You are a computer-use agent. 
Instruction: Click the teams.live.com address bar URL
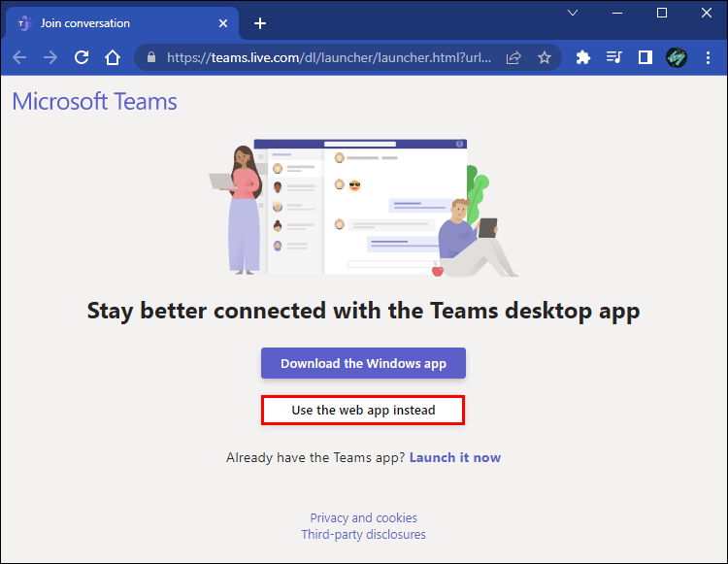coord(329,57)
